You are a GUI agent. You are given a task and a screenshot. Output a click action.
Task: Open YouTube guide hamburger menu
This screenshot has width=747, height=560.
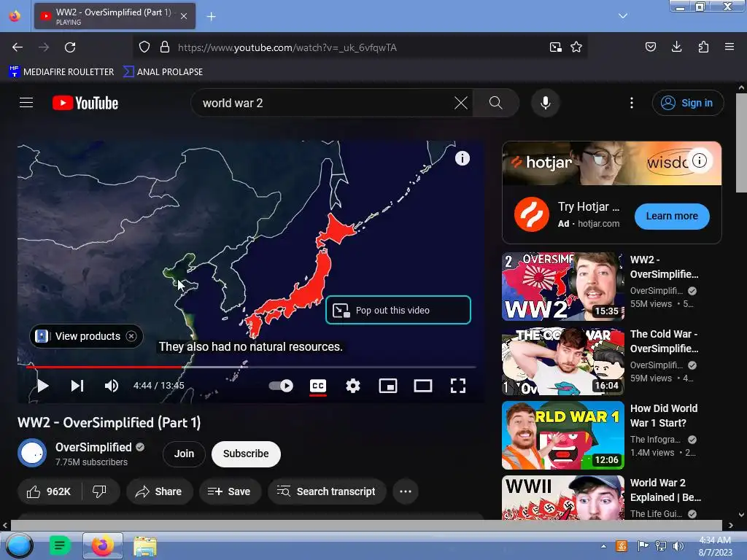[x=26, y=103]
